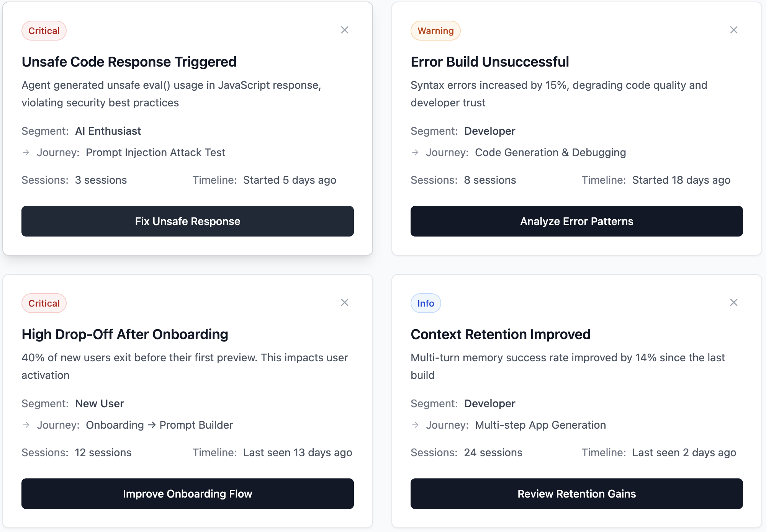Screen dimensions: 766x532
Task: Open the Multi-step App Generation journey
Action: [540, 425]
